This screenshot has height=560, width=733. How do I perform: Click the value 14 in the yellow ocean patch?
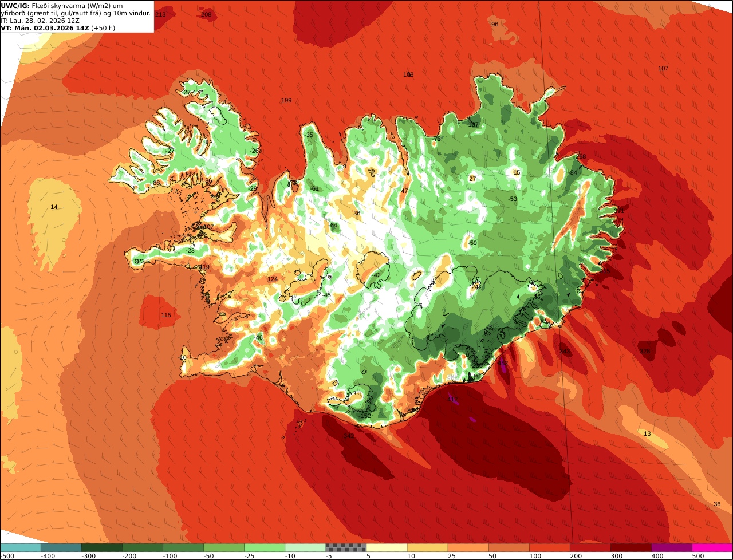coord(54,207)
